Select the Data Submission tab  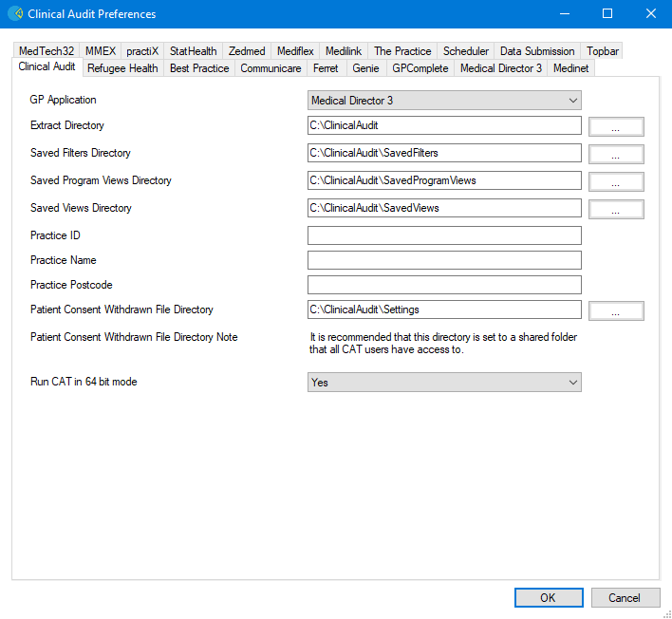tap(537, 51)
